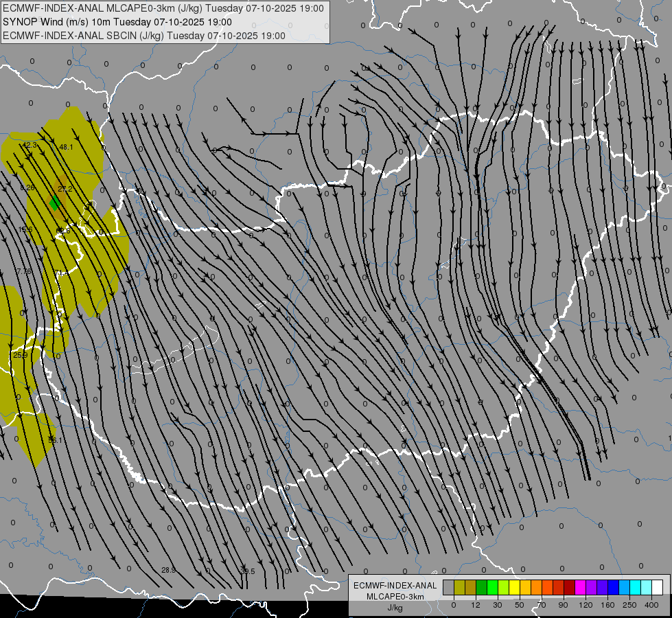672x618 pixels.
Task: Click the 27.2 value on the map
Action: (x=65, y=189)
